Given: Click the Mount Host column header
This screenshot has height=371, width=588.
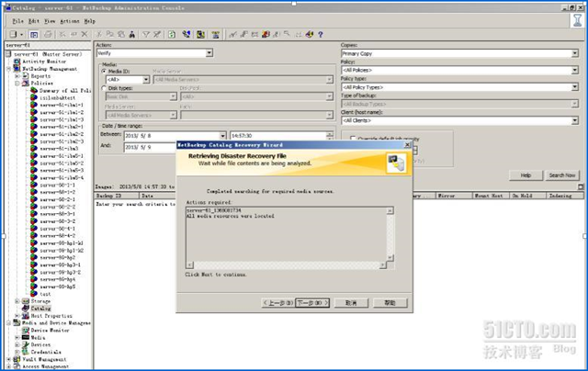Looking at the screenshot, I should 491,196.
